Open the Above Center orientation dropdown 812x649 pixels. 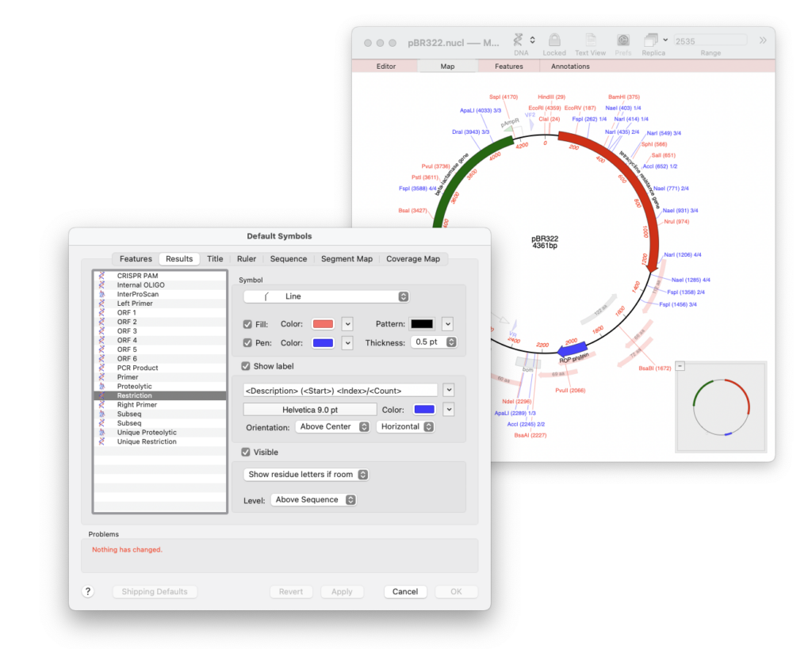[x=333, y=427]
